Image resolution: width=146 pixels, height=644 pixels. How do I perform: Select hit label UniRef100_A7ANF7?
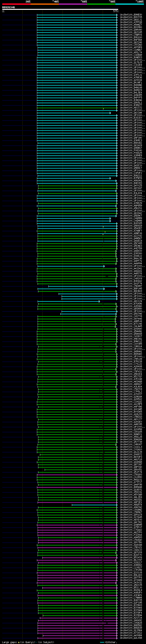point(131,231)
